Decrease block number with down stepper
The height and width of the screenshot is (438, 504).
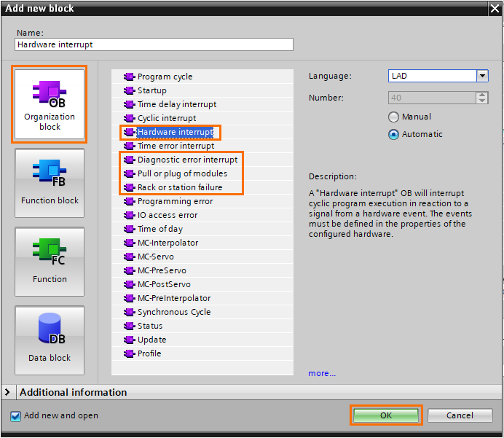(482, 101)
